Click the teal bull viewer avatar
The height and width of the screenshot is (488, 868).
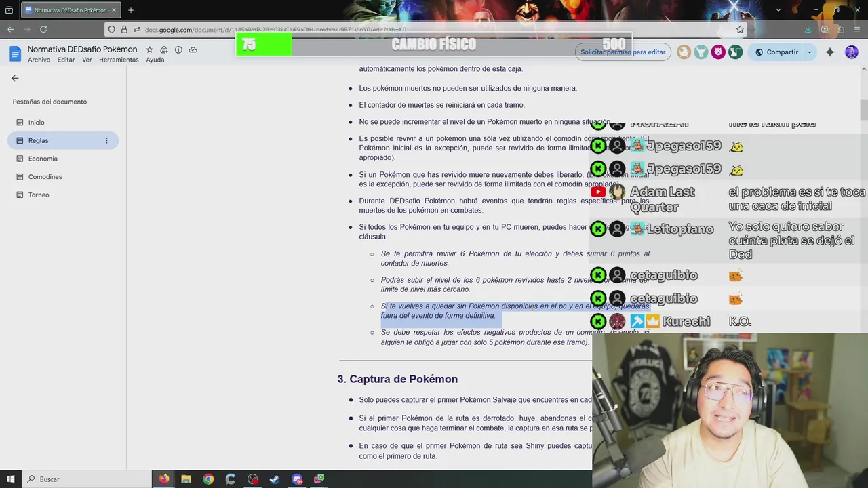[x=701, y=52]
